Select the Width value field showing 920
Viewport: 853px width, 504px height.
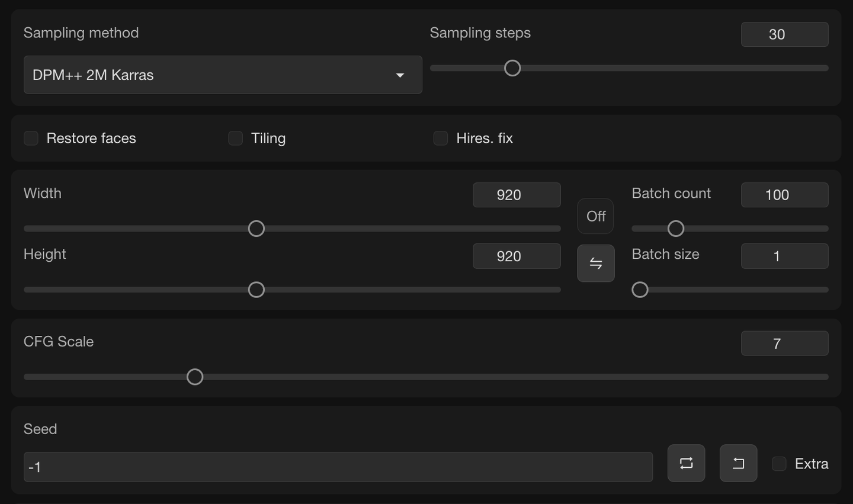click(516, 195)
